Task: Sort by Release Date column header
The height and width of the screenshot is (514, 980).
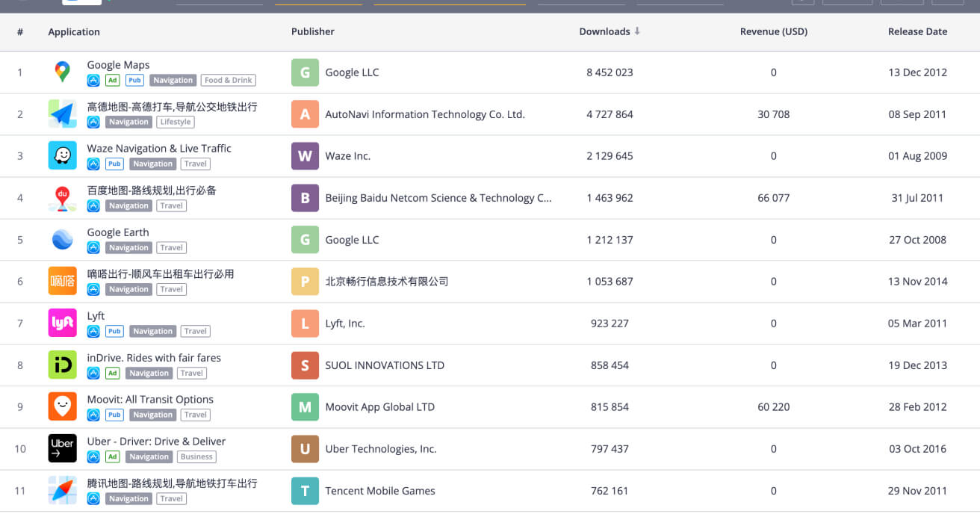Action: tap(917, 31)
